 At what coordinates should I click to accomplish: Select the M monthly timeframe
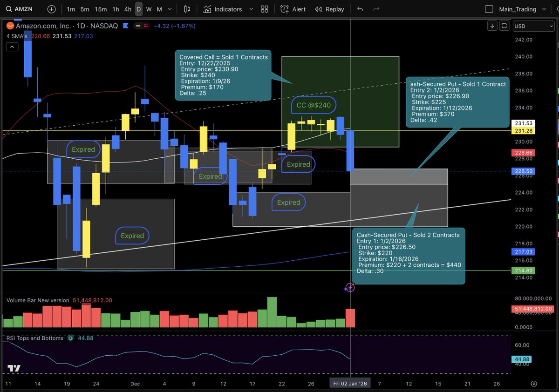[159, 9]
